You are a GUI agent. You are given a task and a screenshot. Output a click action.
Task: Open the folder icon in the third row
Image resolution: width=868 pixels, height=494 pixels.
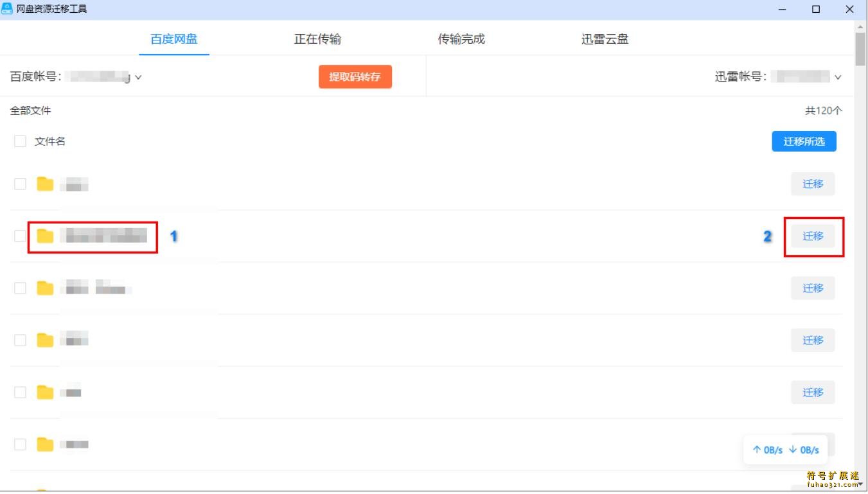45,288
